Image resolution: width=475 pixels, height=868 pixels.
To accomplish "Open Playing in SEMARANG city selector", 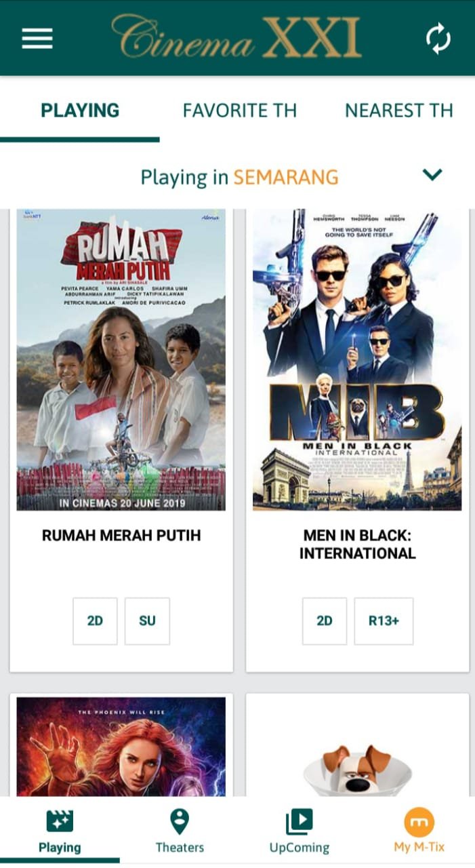I will tap(239, 178).
